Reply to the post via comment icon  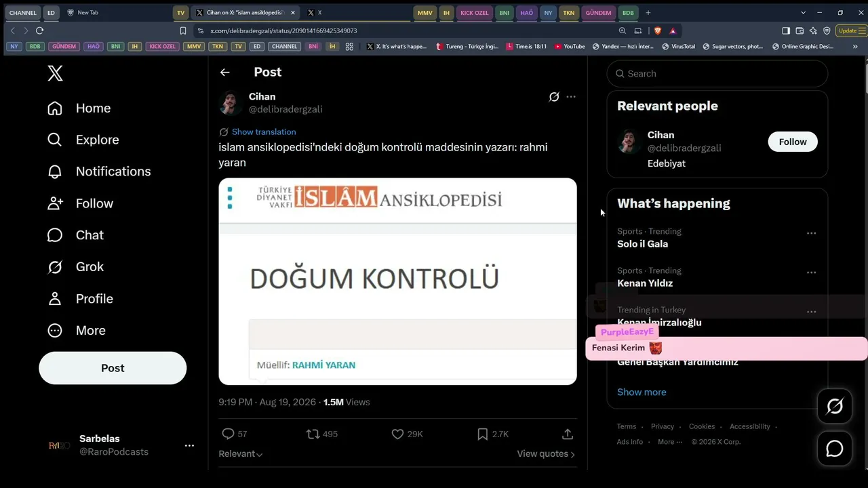(x=229, y=434)
